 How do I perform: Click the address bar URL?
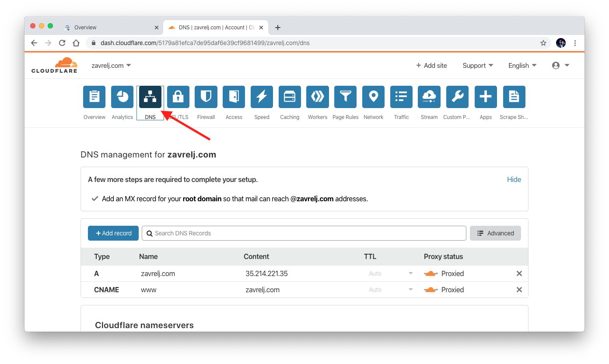pos(205,43)
